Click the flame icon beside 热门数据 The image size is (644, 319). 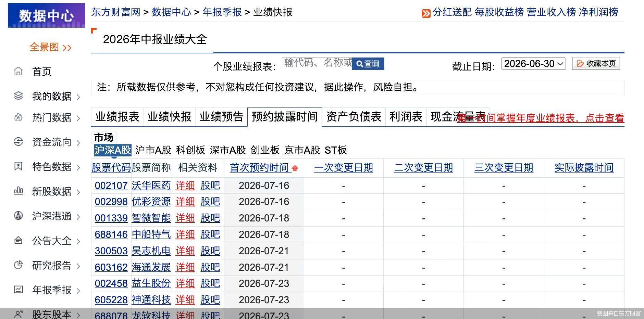pyautogui.click(x=18, y=117)
